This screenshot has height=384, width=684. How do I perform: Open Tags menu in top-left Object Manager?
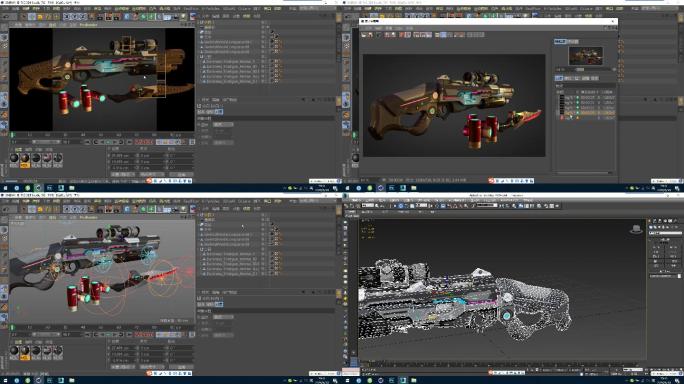click(247, 16)
